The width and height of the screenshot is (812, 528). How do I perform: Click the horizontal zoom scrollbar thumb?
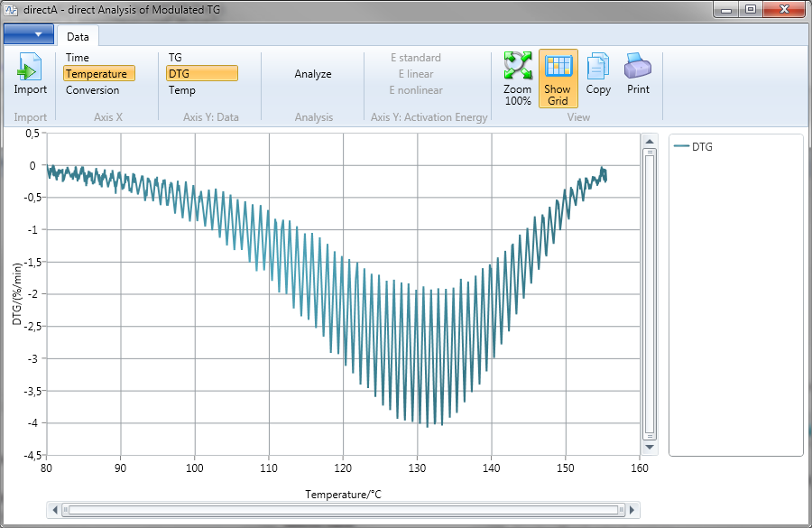pos(344,510)
